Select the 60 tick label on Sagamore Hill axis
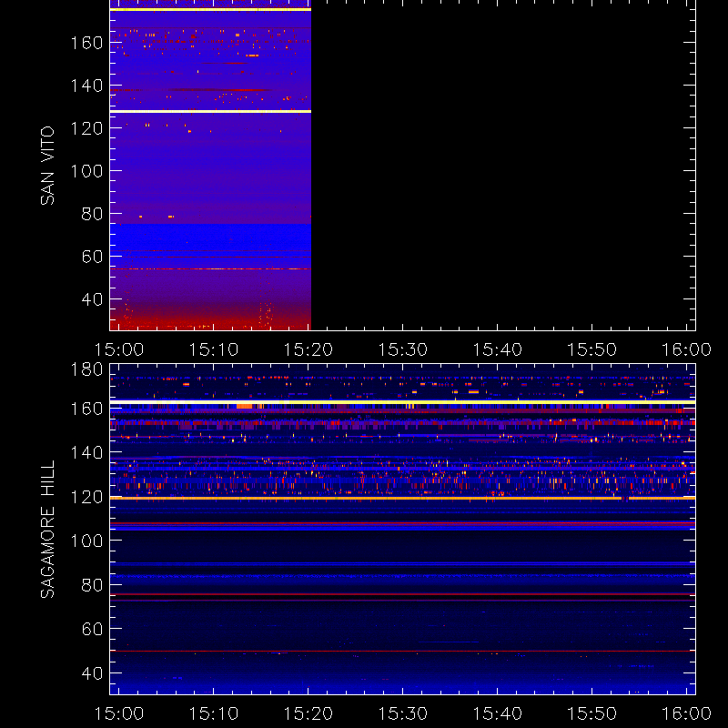Image resolution: width=728 pixels, height=728 pixels. click(x=92, y=629)
